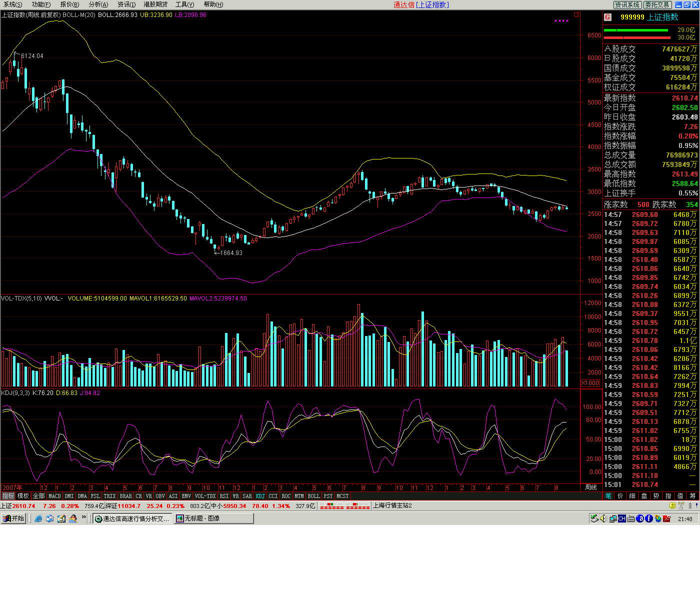Select the KDJ indicator tab
Viewport: 700px width, 600px height.
tap(260, 496)
